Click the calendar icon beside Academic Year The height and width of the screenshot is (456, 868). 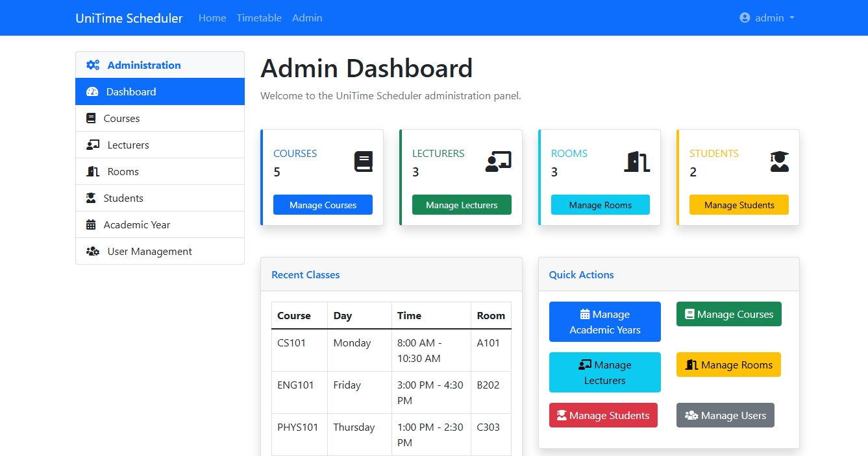(91, 224)
